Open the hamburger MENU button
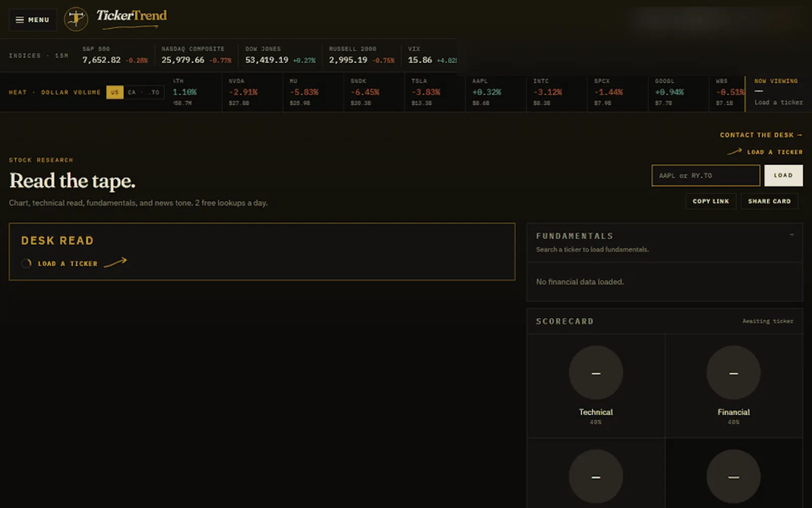This screenshot has height=508, width=812. pyautogui.click(x=32, y=20)
